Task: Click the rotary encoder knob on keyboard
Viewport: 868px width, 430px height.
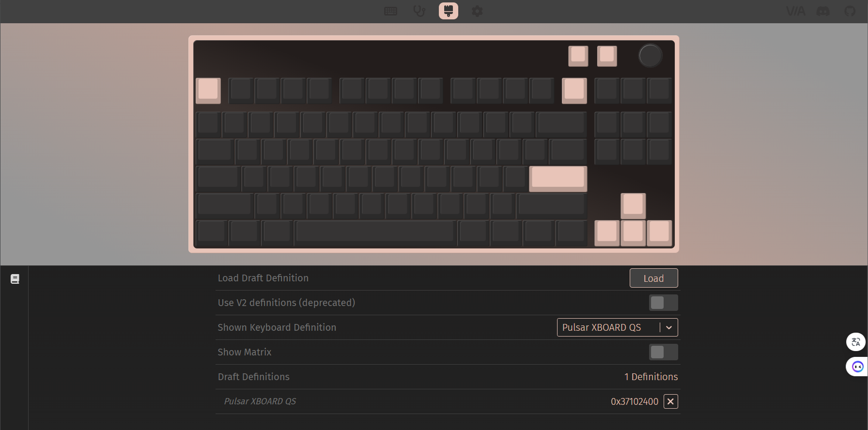Action: click(650, 56)
